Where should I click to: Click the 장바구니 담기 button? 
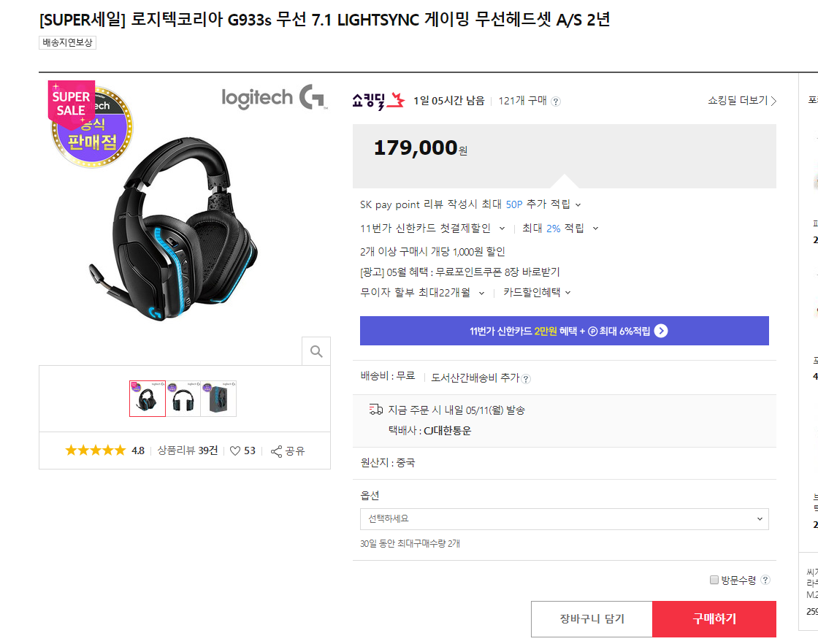click(592, 619)
